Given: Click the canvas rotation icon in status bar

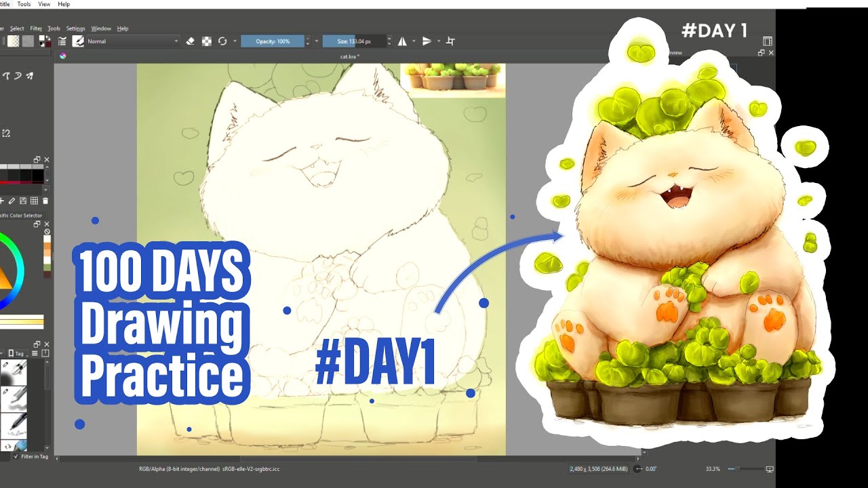Looking at the screenshot, I should pos(638,469).
